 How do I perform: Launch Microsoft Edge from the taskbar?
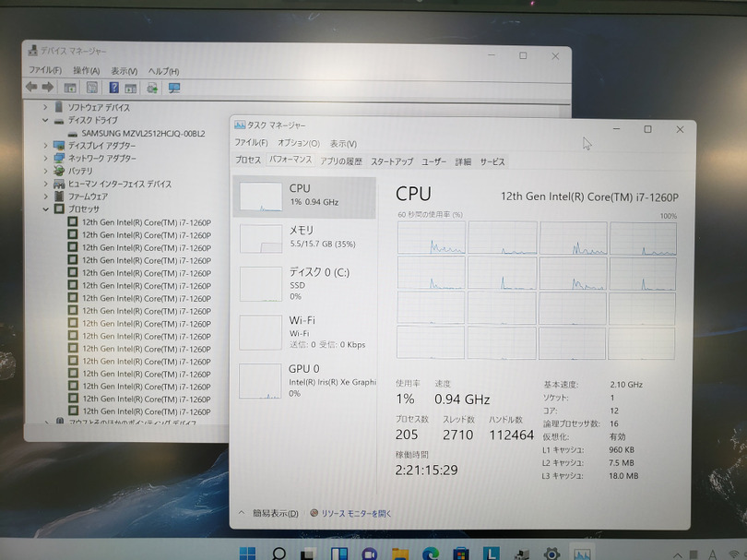(431, 554)
